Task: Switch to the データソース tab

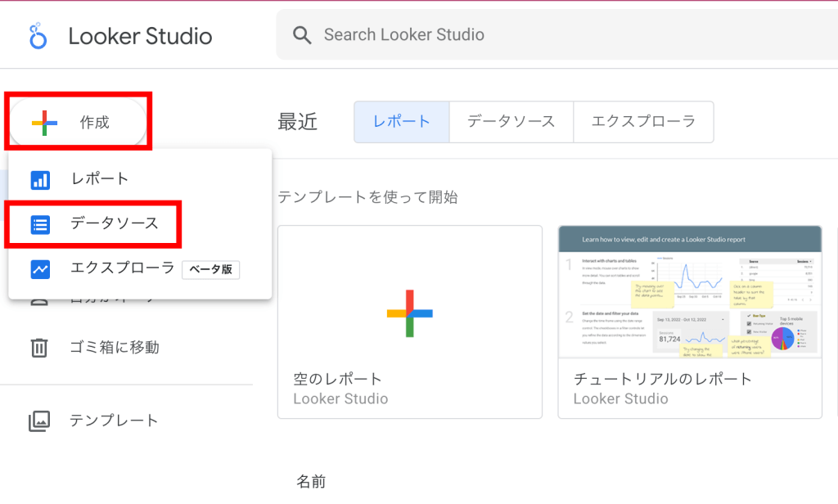Action: point(511,122)
